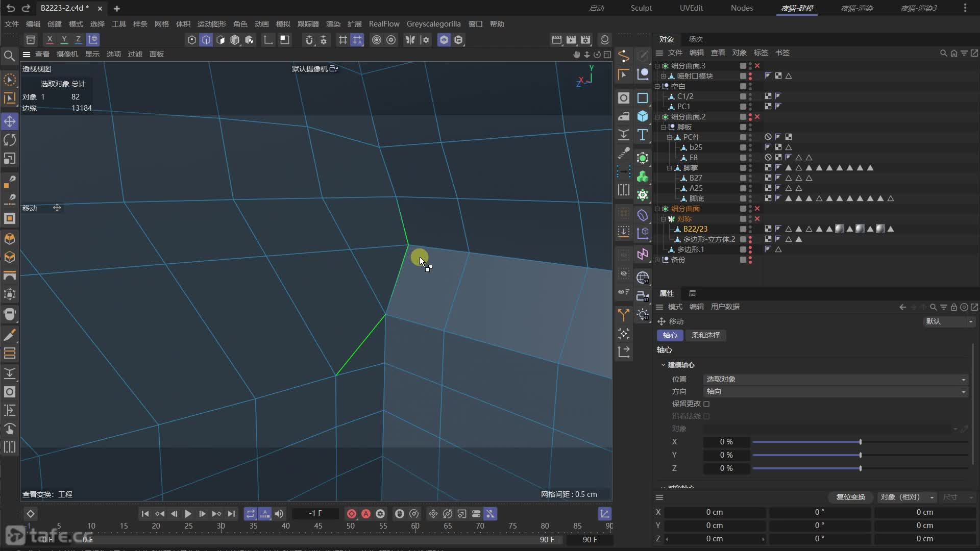Switch to the 柔和选择 tab
980x551 pixels.
(x=705, y=335)
